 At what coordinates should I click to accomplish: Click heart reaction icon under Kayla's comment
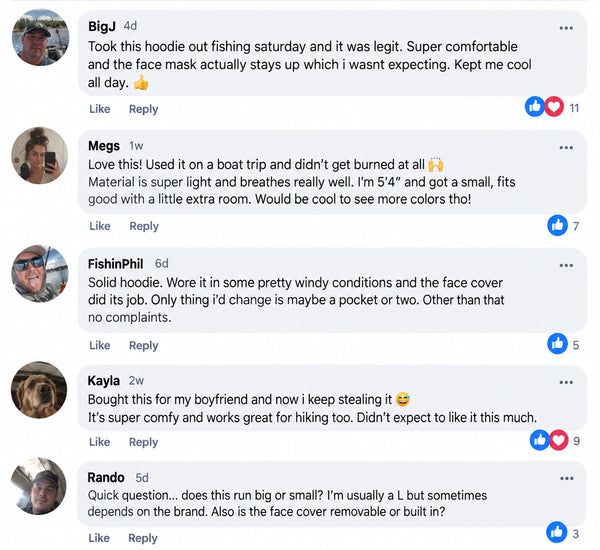coord(559,440)
